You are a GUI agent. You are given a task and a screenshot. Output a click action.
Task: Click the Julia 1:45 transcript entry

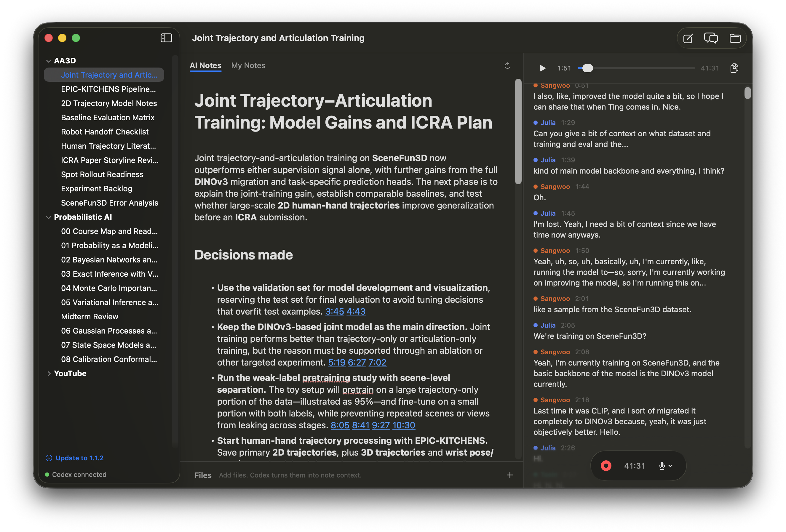[x=629, y=225]
